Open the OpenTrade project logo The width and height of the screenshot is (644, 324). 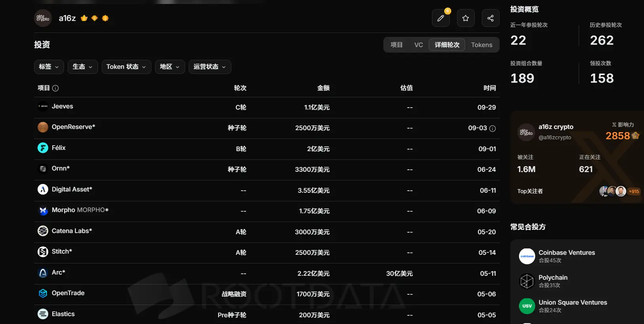pyautogui.click(x=43, y=293)
